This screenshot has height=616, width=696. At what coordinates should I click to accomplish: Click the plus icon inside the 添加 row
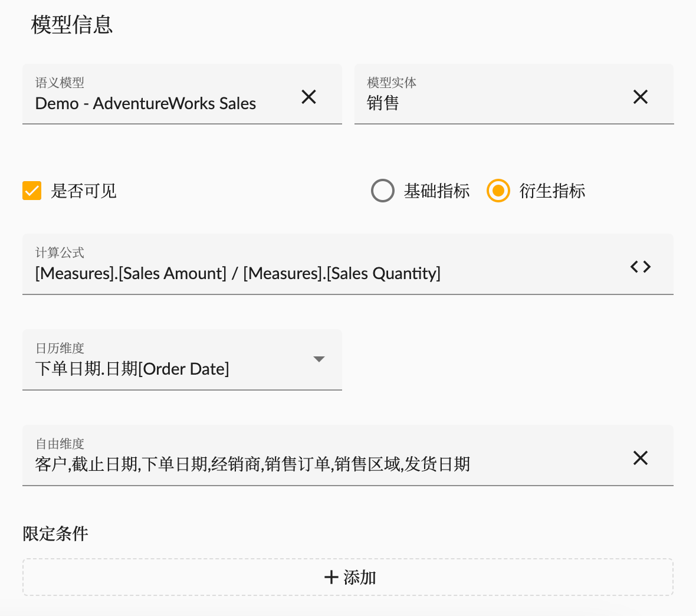tap(331, 578)
